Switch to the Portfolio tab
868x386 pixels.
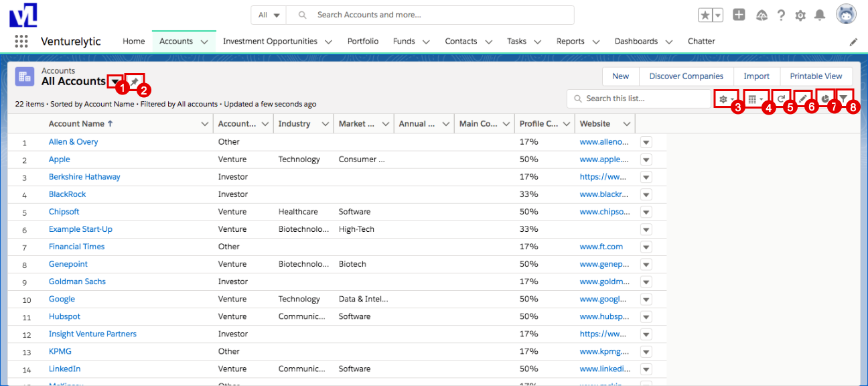pyautogui.click(x=363, y=42)
